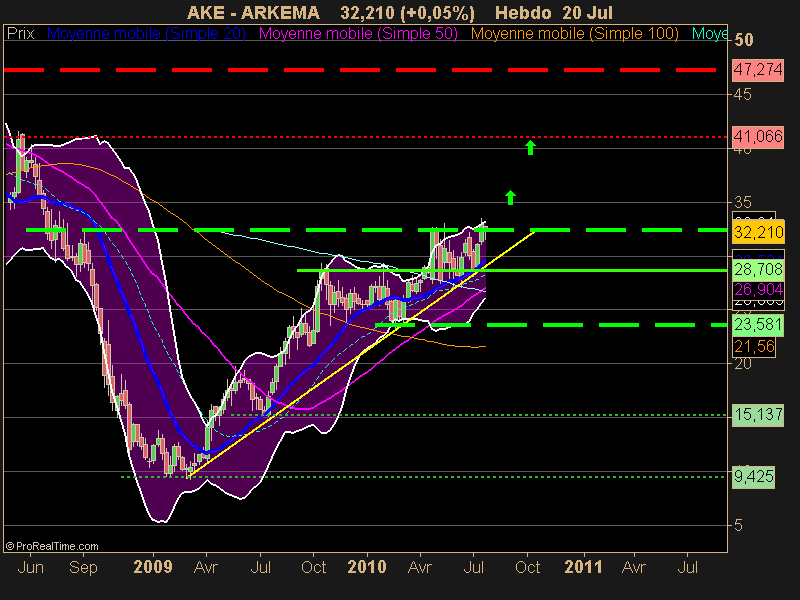This screenshot has height=600, width=800.
Task: Select 'Moyenne mobile (Simple 20)' legend
Action: click(x=146, y=34)
